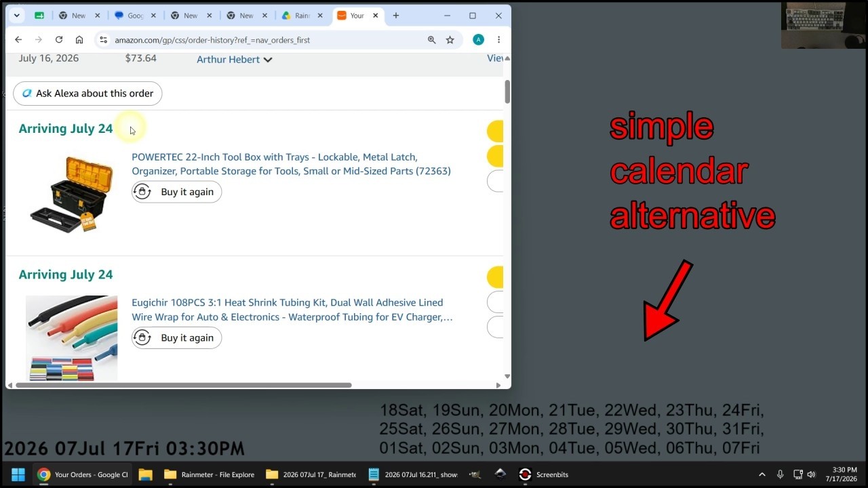868x488 pixels.
Task: Open POWERTEC 22-Inch Tool Box product link
Action: tap(291, 164)
